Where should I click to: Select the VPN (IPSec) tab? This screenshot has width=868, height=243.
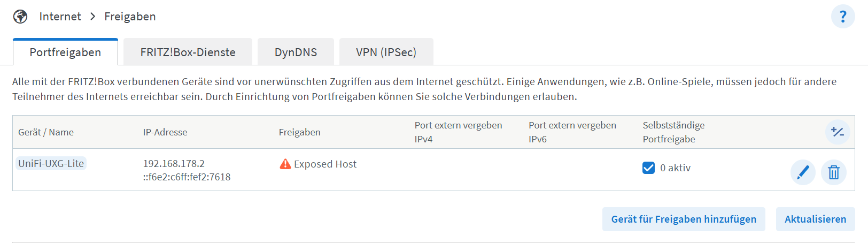[x=386, y=52]
